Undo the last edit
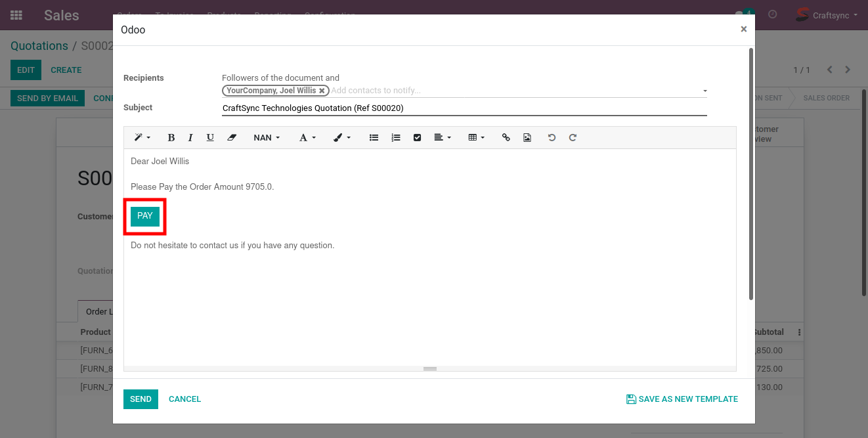 tap(552, 138)
